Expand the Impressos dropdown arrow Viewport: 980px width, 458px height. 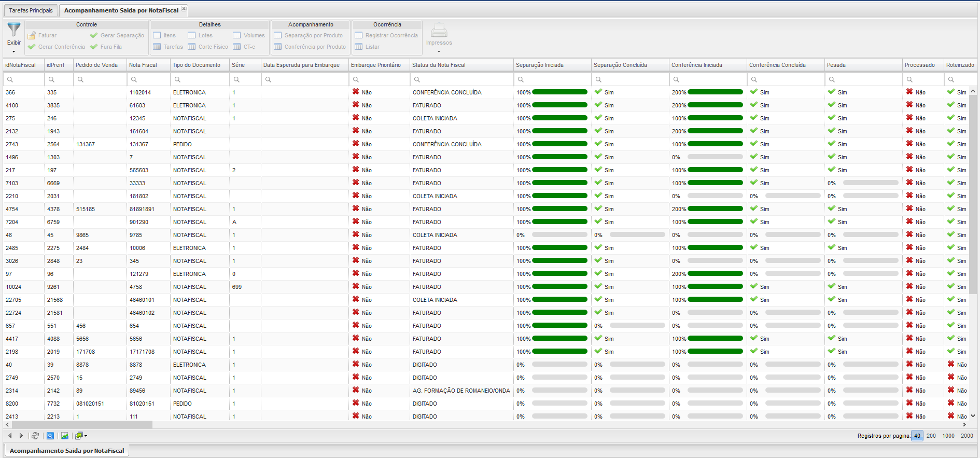pyautogui.click(x=439, y=51)
